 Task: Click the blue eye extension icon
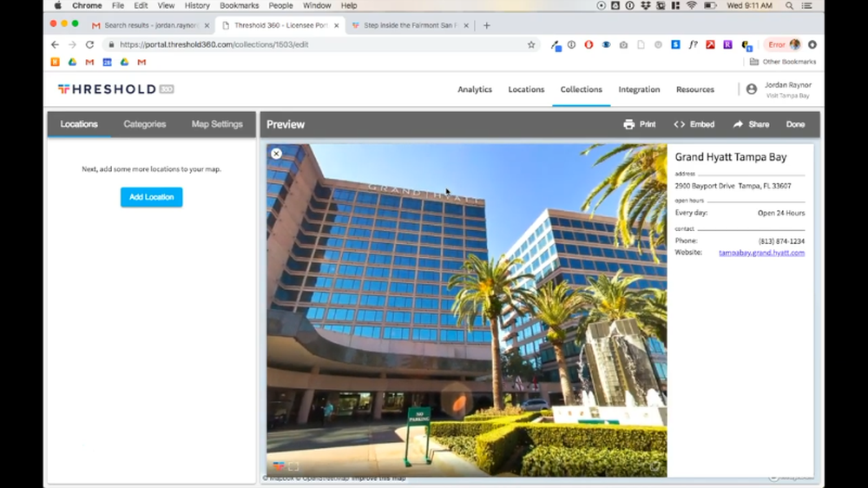(x=606, y=44)
